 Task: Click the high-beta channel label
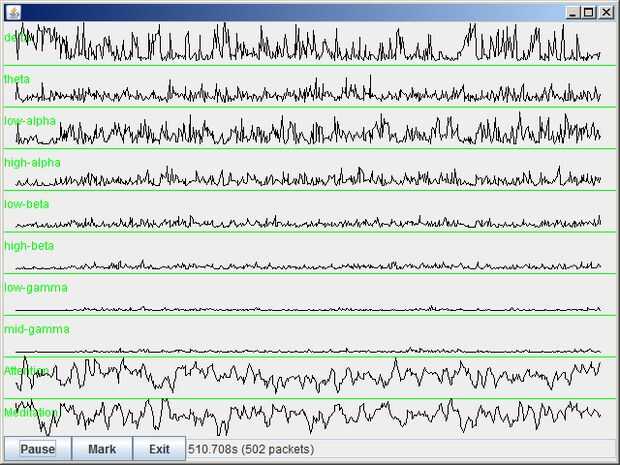(29, 246)
